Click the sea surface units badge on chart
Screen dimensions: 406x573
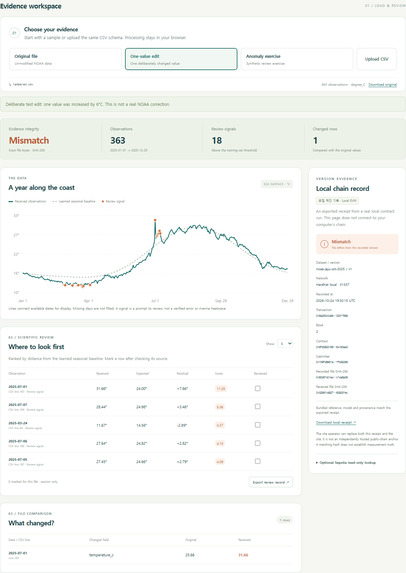(277, 184)
